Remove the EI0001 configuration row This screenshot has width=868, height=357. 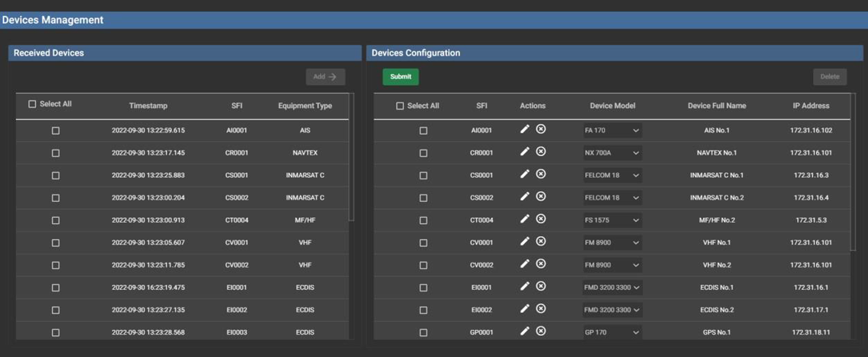click(x=541, y=286)
